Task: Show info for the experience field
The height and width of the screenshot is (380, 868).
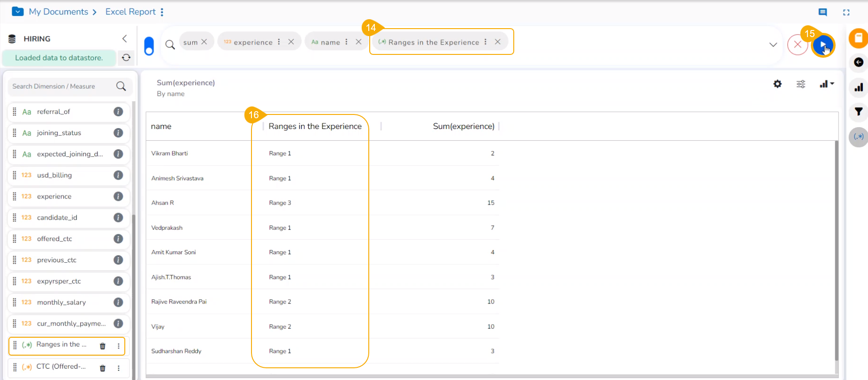Action: tap(118, 197)
